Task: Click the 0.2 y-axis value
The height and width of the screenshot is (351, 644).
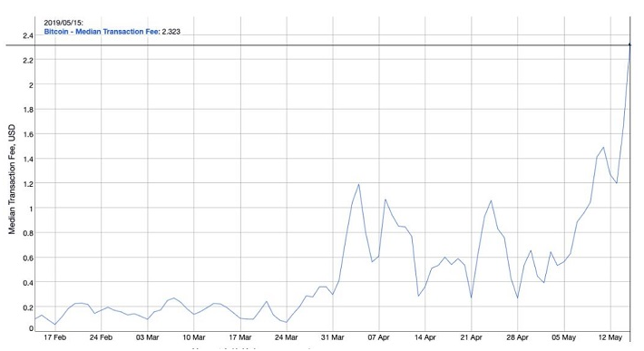Action: pos(28,307)
